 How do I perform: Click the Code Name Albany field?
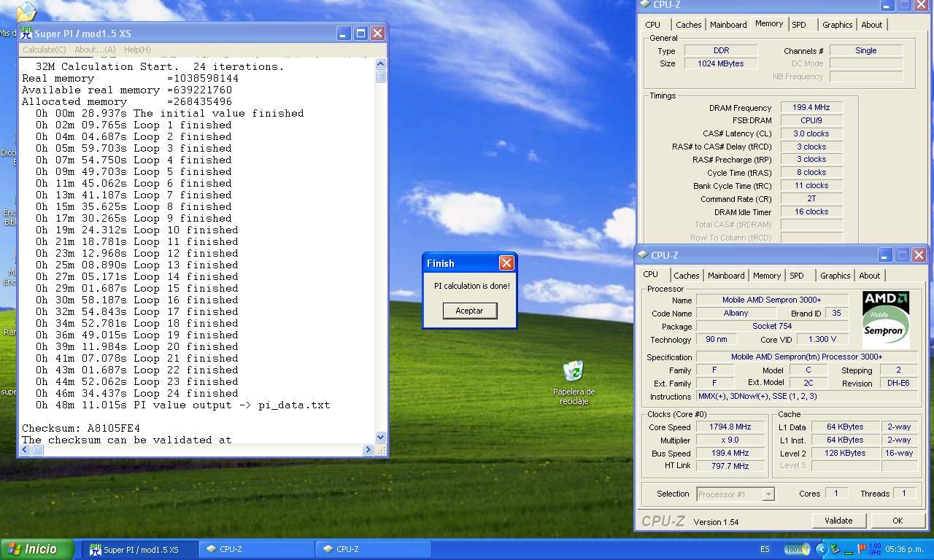pyautogui.click(x=736, y=313)
